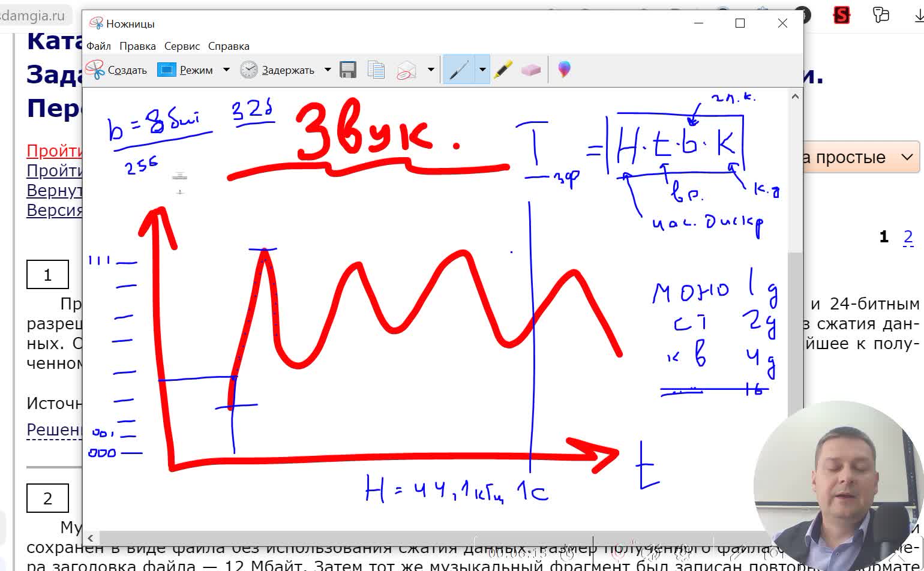This screenshot has height=571, width=924.
Task: Click the 'Версия' link in browser
Action: (54, 210)
